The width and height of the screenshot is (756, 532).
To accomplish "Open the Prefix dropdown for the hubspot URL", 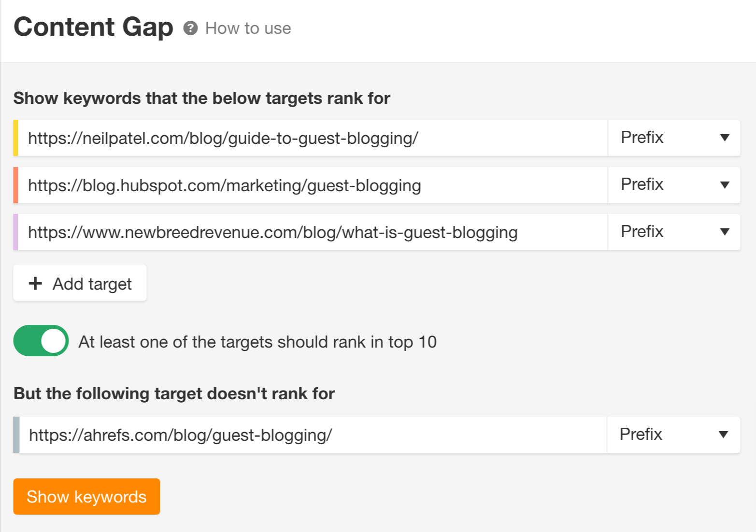I will 673,185.
